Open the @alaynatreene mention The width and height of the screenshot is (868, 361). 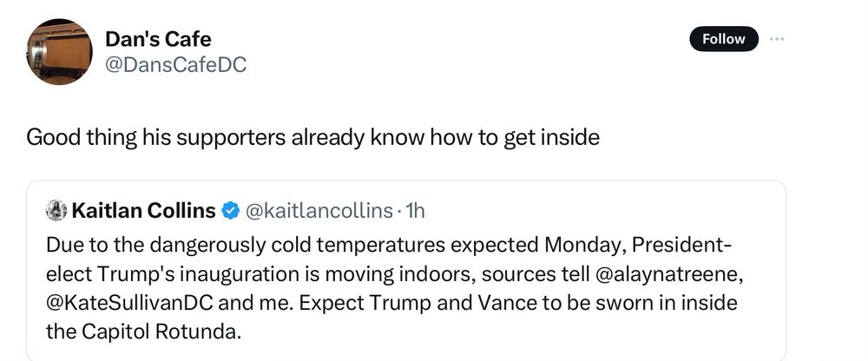tap(667, 273)
